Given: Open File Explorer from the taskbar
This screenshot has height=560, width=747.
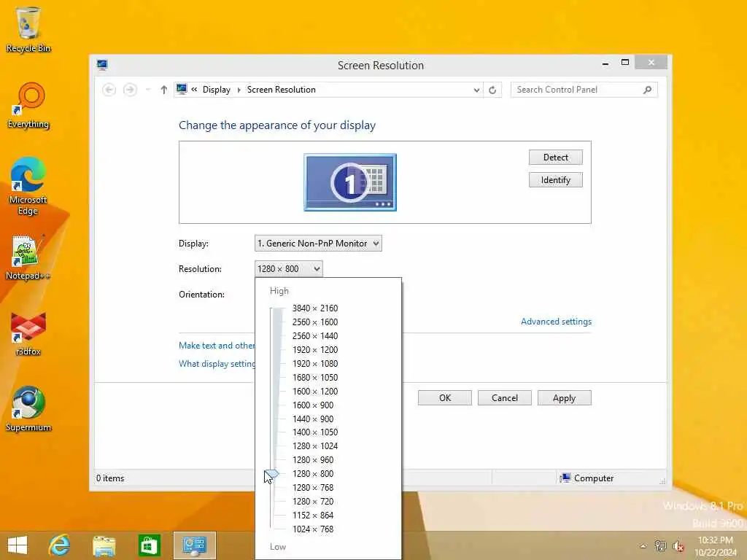Looking at the screenshot, I should [104, 545].
